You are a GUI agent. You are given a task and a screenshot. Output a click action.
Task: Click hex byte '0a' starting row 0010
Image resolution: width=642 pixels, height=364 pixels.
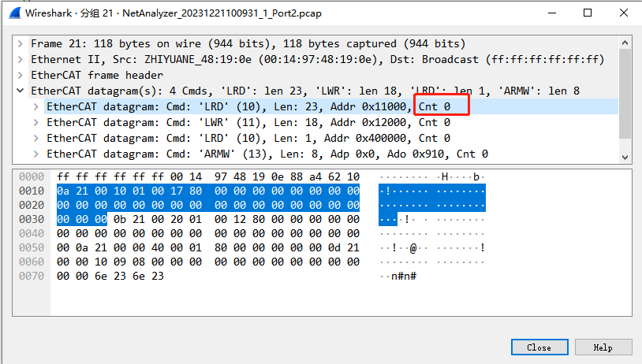[63, 191]
